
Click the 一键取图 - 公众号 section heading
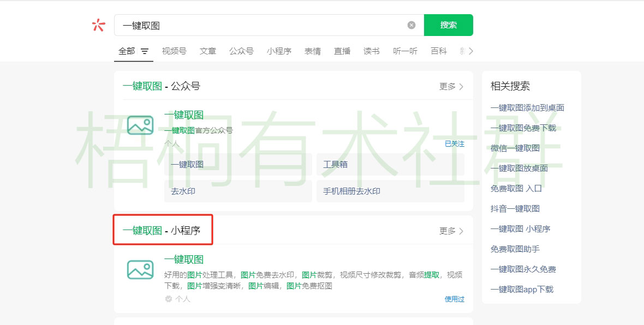pos(162,86)
